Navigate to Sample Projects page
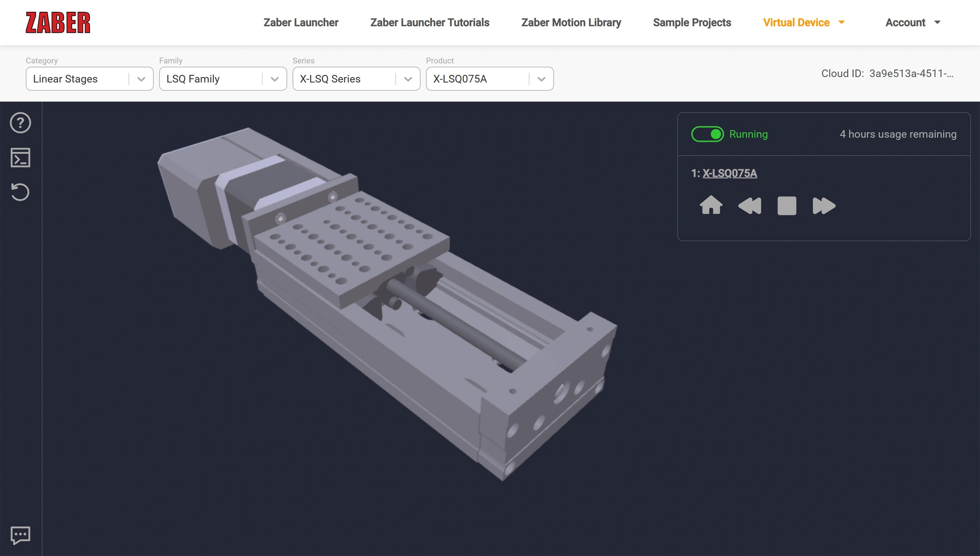Viewport: 980px width, 556px height. [x=692, y=22]
